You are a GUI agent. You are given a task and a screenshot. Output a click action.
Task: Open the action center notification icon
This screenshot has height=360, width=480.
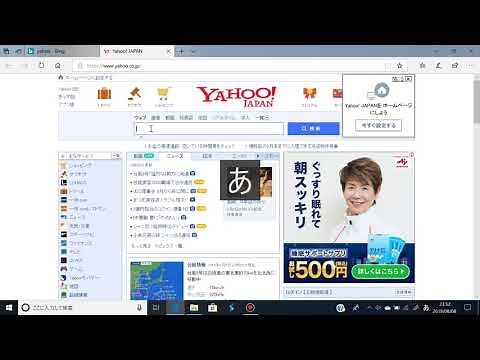click(x=467, y=307)
